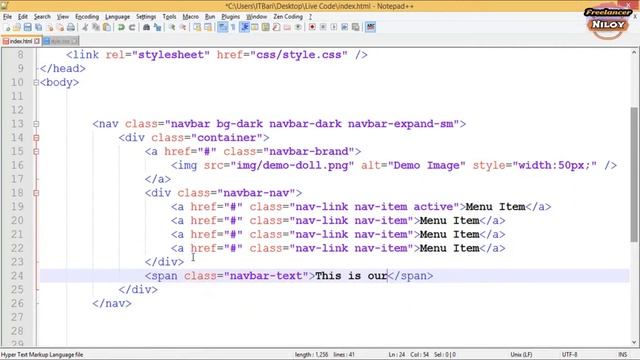Undo the last edit via toolbar
The width and height of the screenshot is (640, 360).
point(121,27)
